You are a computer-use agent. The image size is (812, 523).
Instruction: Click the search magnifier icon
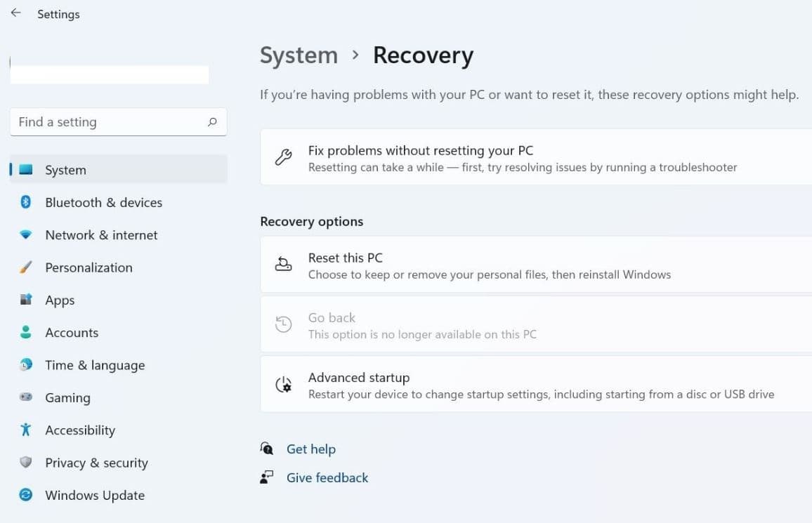(212, 122)
